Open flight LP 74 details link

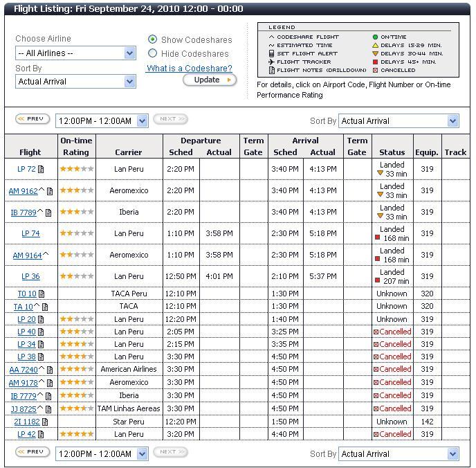coord(30,234)
